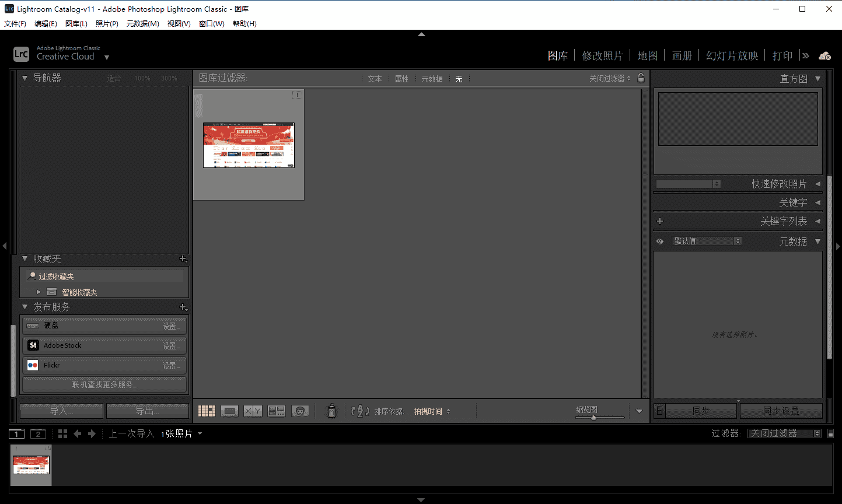Open the secondary window via filmstrip icon
Screen dimensions: 842x504
click(38, 433)
